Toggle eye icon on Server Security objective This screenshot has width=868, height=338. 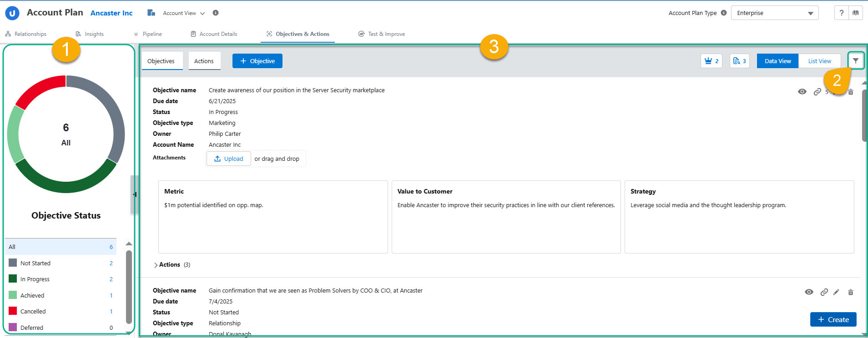[802, 92]
